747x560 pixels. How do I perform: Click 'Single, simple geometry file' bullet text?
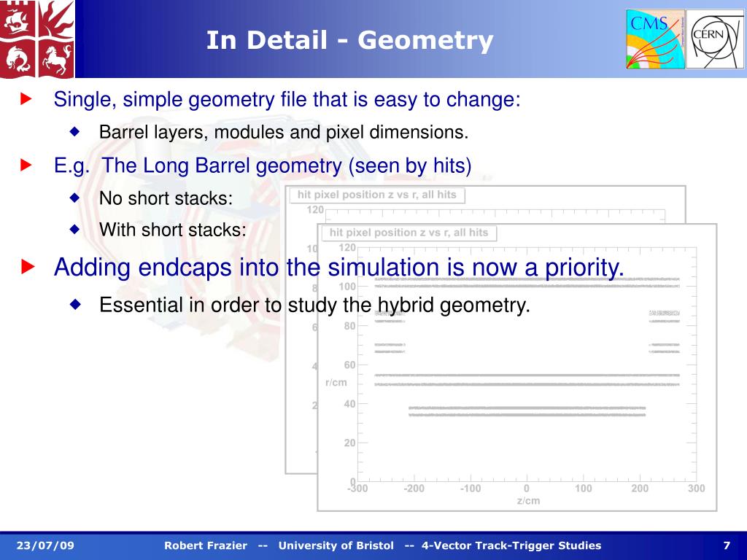click(x=287, y=99)
